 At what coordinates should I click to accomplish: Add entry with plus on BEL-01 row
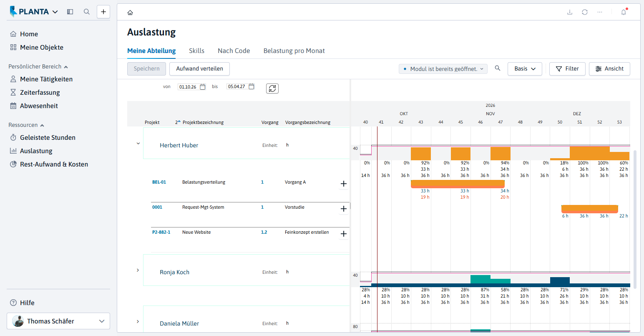344,184
